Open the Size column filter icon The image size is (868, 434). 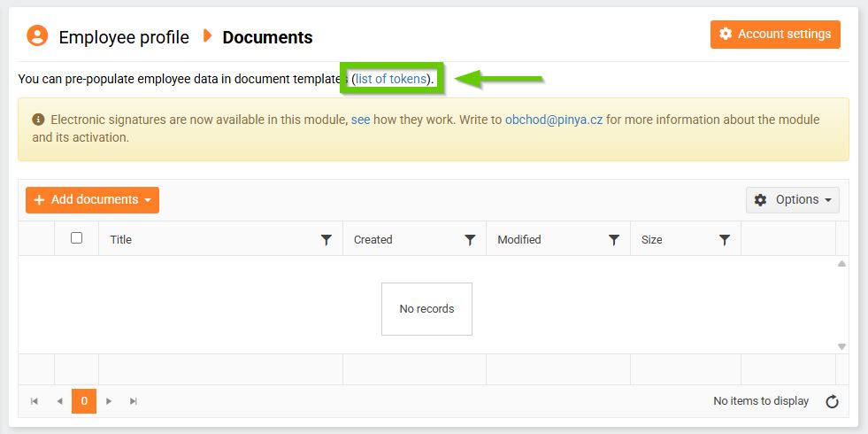725,239
